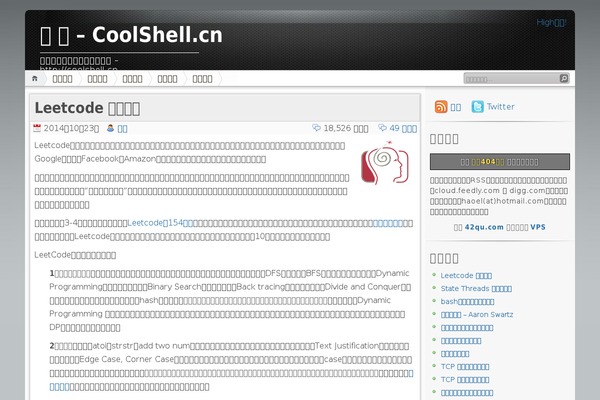Screen dimensions: 600x400
Task: Click the High link in the header
Action: [x=551, y=23]
